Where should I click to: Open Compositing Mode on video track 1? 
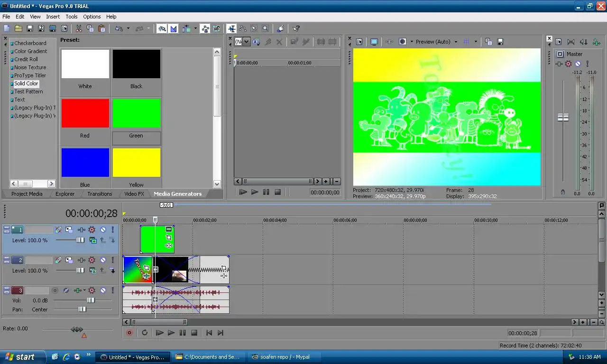tap(93, 240)
